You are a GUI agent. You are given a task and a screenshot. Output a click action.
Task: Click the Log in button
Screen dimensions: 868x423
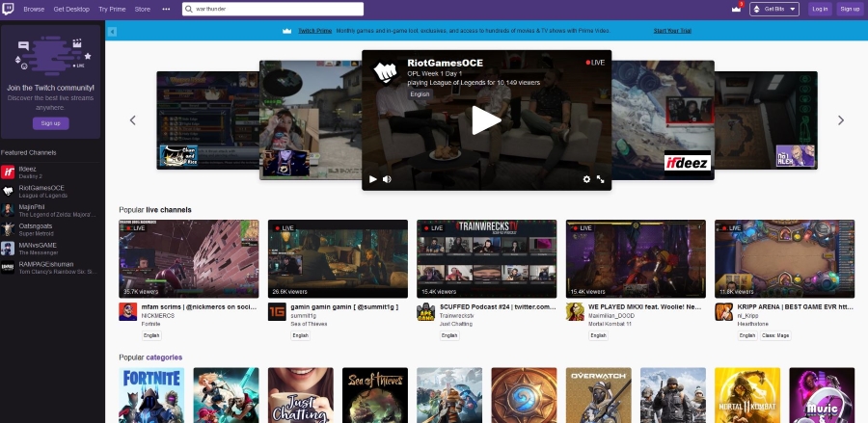tap(820, 9)
